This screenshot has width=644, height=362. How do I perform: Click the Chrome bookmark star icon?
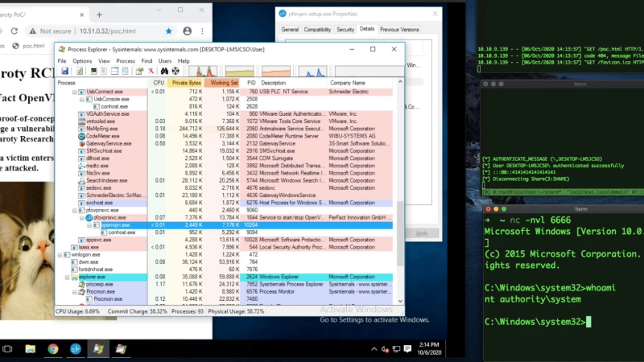(x=169, y=31)
